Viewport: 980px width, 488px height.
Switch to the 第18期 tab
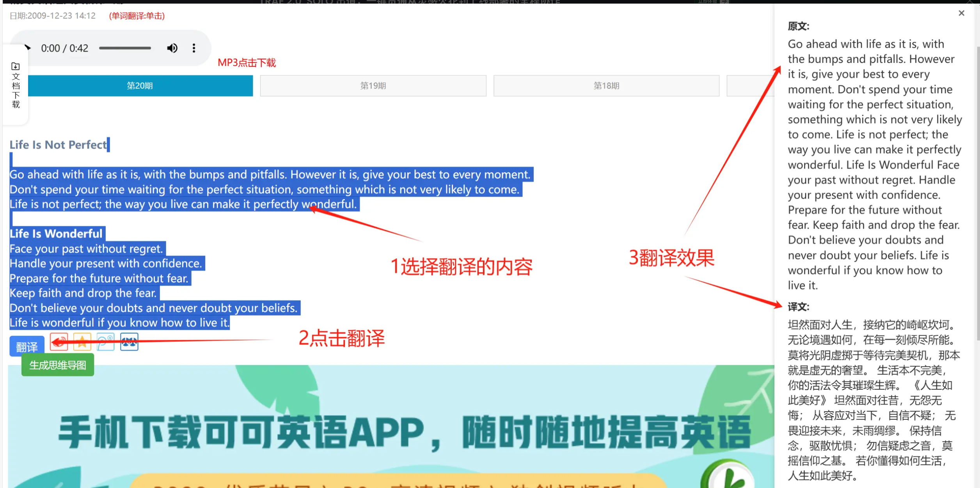click(606, 86)
